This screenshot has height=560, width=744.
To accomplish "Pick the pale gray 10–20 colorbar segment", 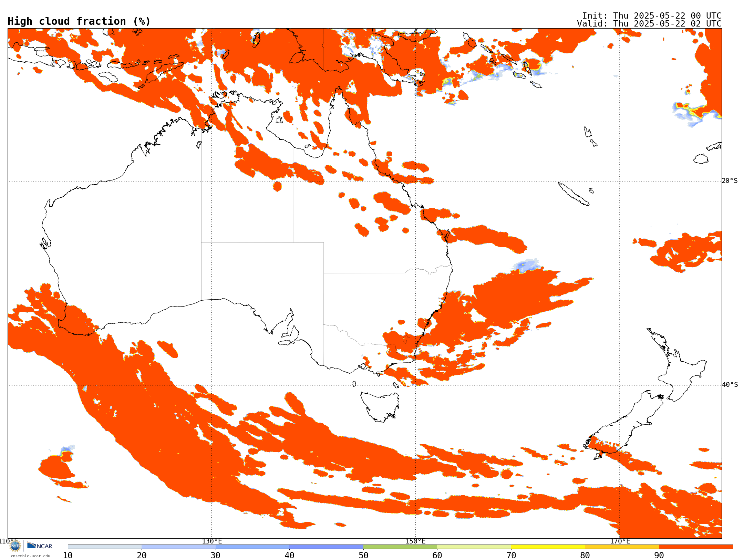I will (105, 547).
